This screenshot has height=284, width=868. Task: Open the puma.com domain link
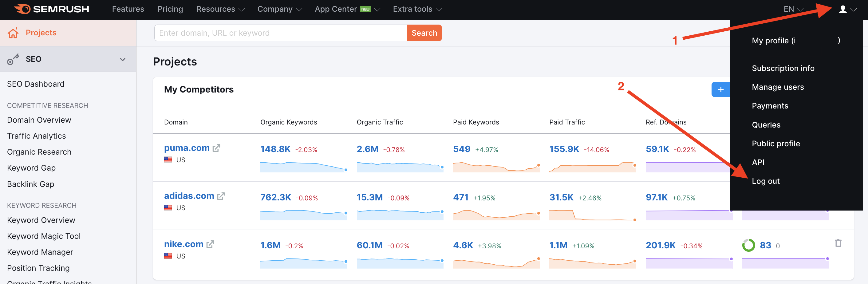tap(187, 148)
